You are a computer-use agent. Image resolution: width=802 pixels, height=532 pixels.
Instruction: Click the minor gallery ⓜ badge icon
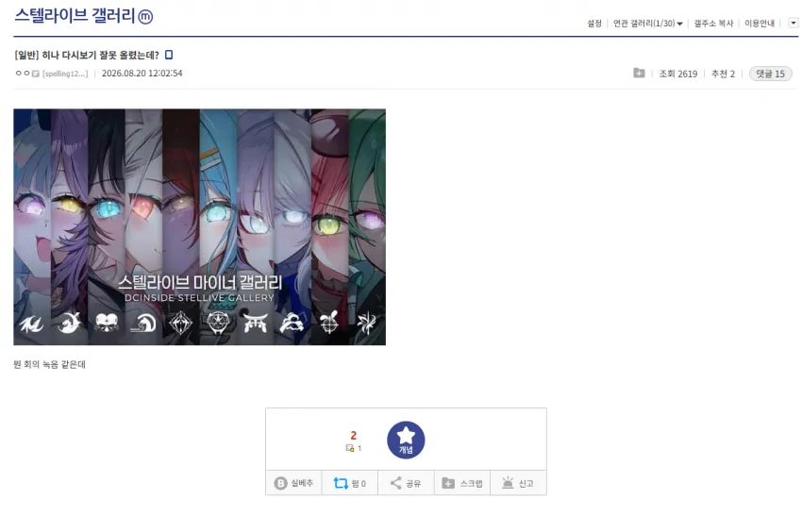point(145,17)
